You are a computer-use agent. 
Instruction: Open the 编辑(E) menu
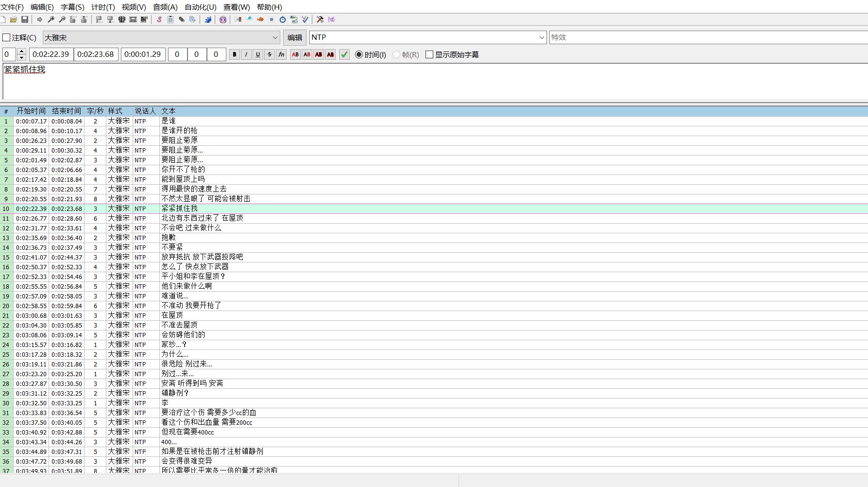click(x=42, y=7)
